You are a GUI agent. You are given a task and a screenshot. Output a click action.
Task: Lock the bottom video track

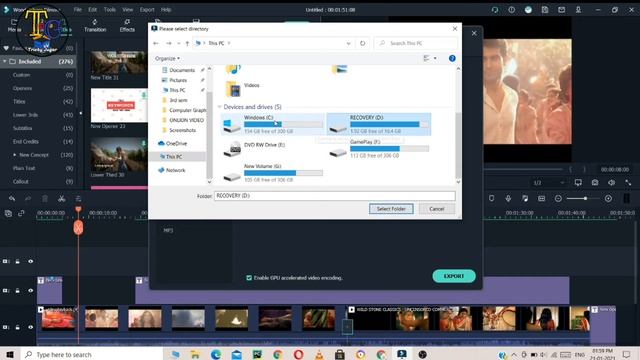(18, 327)
